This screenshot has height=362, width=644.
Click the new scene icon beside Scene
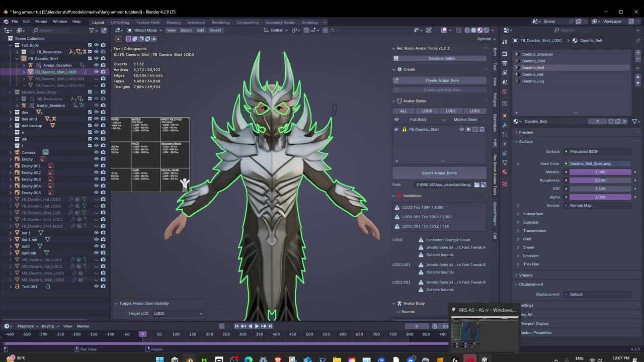(x=579, y=22)
